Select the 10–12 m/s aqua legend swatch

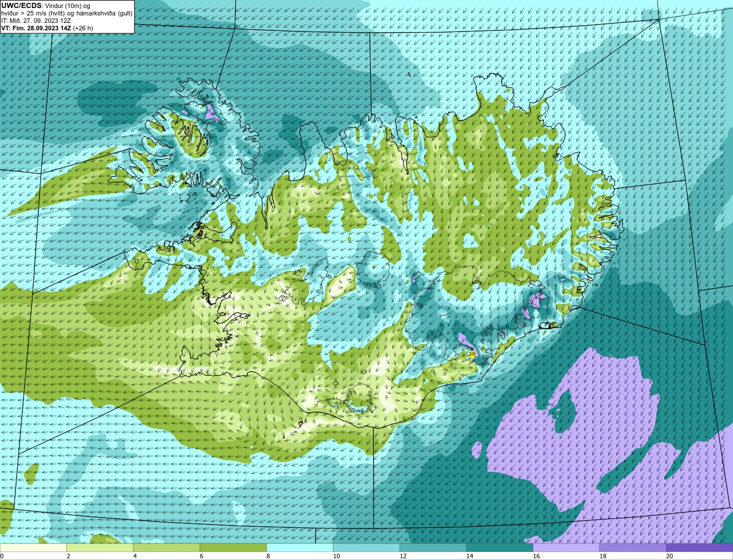(366, 547)
